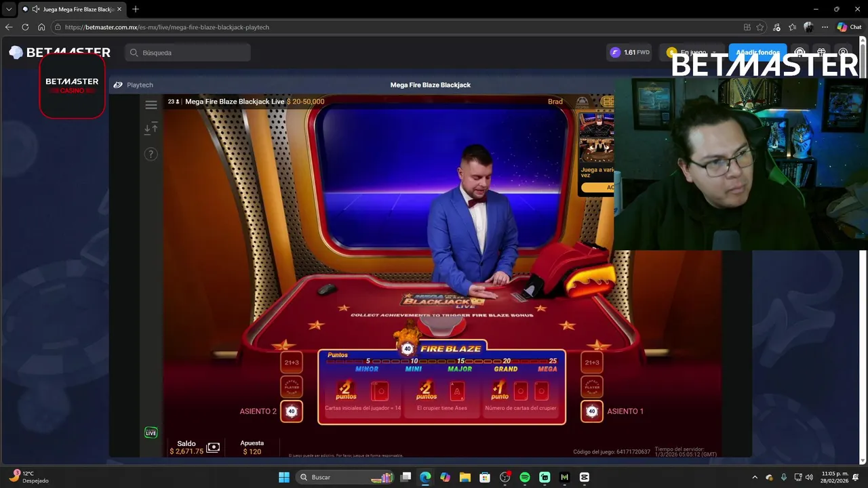The image size is (868, 488).
Task: Click the Fire Blaze points progress bar
Action: point(441,361)
